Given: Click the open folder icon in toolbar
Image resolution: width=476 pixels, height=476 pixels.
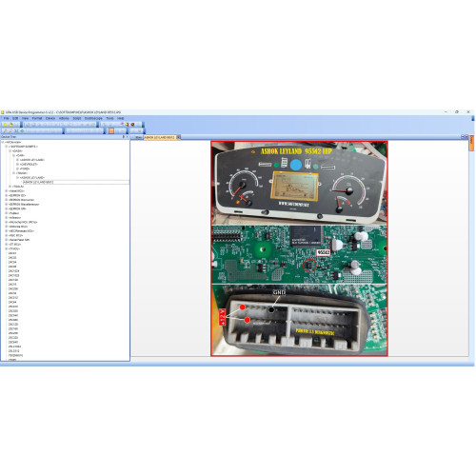Looking at the screenshot, I should coord(10,125).
